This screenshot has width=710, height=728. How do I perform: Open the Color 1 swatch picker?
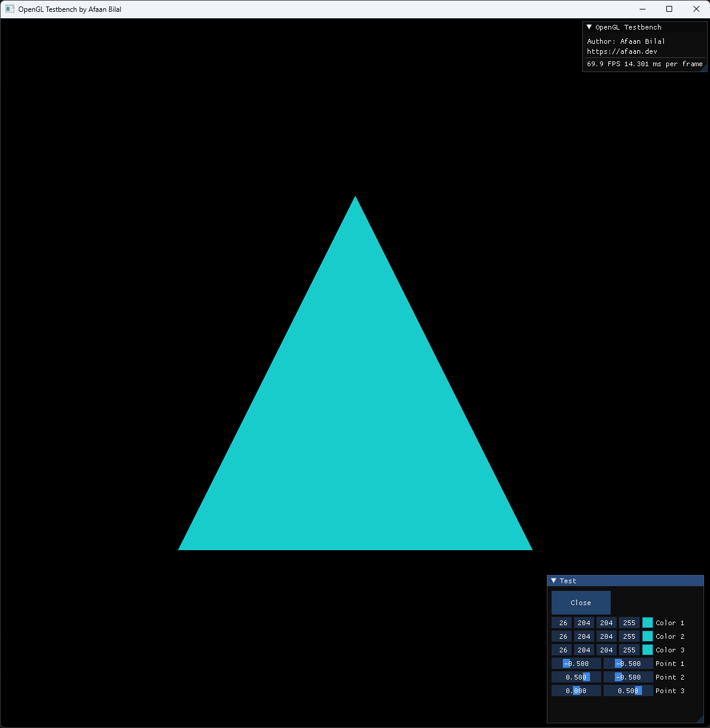pyautogui.click(x=647, y=623)
